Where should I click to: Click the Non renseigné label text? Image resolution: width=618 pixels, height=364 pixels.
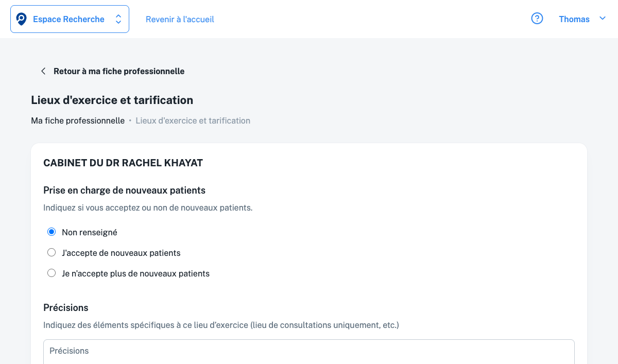tap(90, 232)
